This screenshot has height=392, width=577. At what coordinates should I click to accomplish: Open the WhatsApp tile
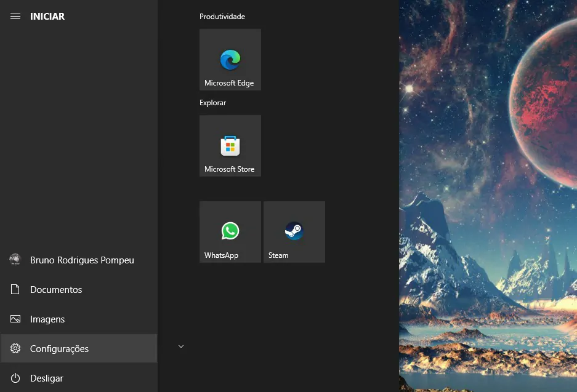tap(230, 231)
